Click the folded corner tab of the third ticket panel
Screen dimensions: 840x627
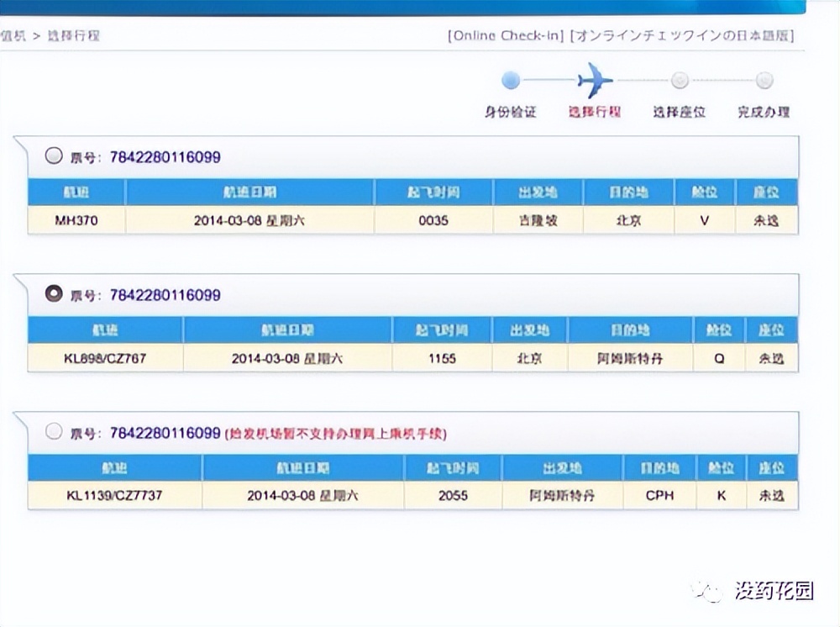[x=21, y=420]
